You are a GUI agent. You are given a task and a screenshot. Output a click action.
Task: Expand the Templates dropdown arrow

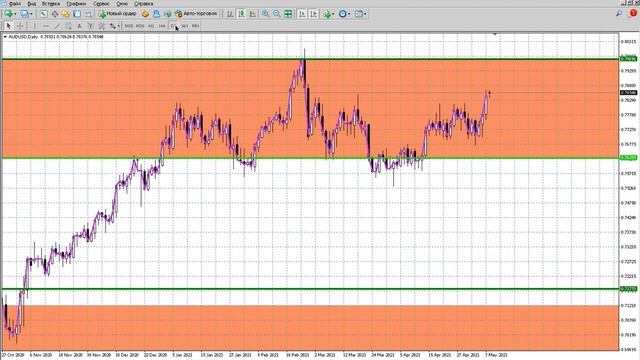(365, 14)
